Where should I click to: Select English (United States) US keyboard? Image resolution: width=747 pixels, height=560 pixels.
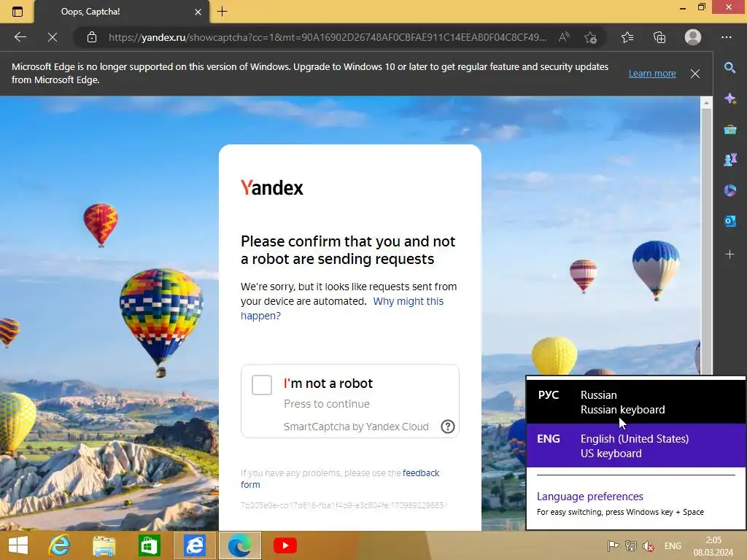coord(636,446)
